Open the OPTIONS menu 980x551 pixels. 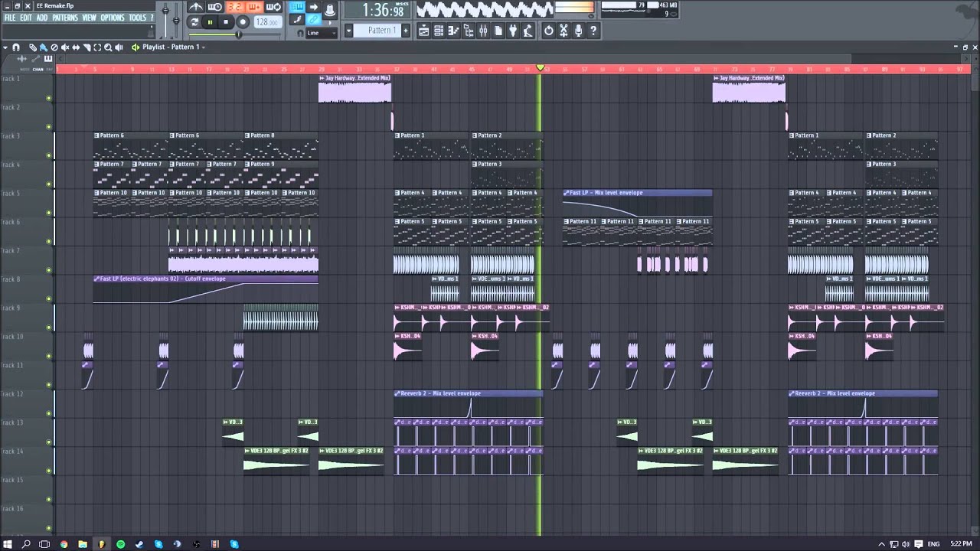[113, 18]
